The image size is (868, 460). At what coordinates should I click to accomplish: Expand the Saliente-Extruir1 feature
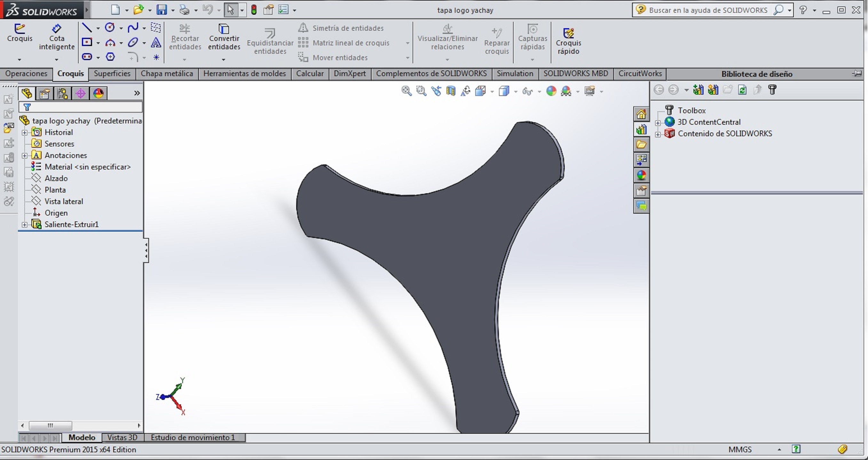pos(25,225)
